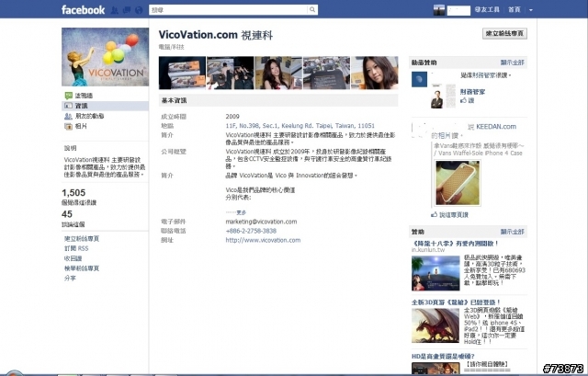588x376 pixels.
Task: Click the +886-2-2758-3838 phone number
Action: 251,231
